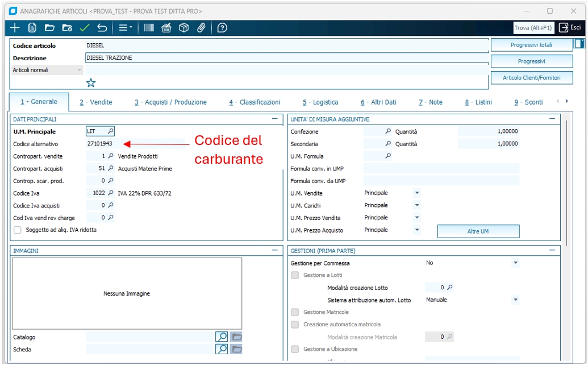Mark article as favorite with star icon
Screen dimensions: 588x365
pos(91,83)
